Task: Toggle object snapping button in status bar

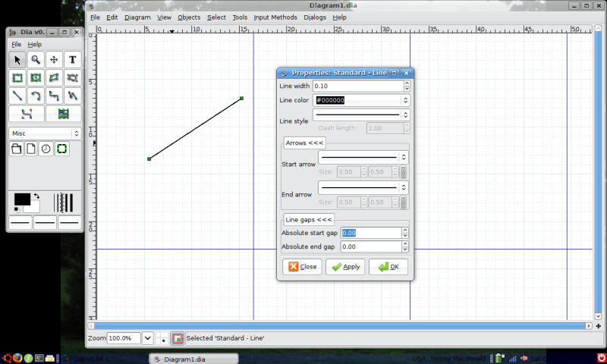Action: click(x=177, y=338)
